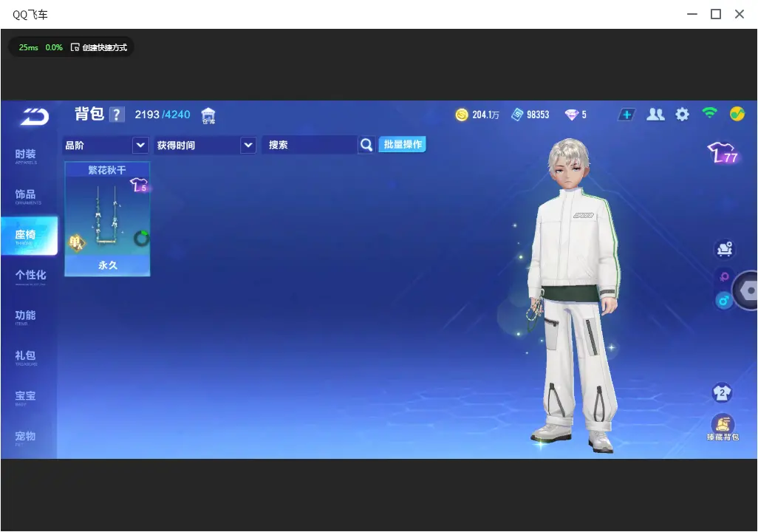Click the shirt badge on 繁花秋千 card
Viewport: 758px width, 532px height.
tap(138, 185)
